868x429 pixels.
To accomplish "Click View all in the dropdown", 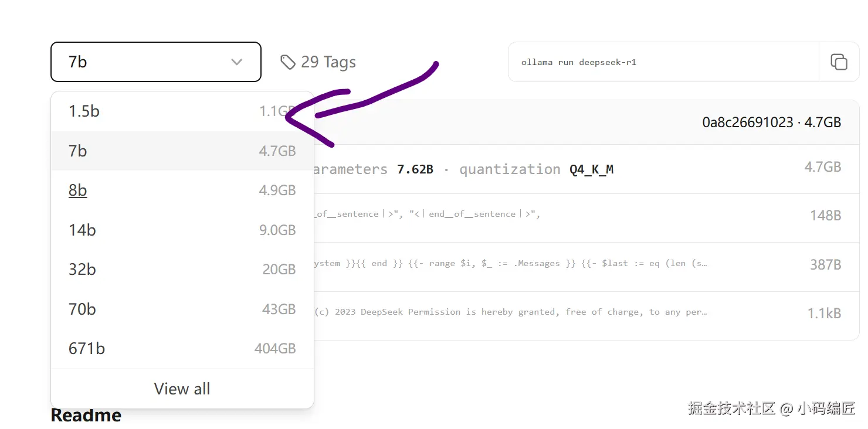I will click(x=182, y=389).
